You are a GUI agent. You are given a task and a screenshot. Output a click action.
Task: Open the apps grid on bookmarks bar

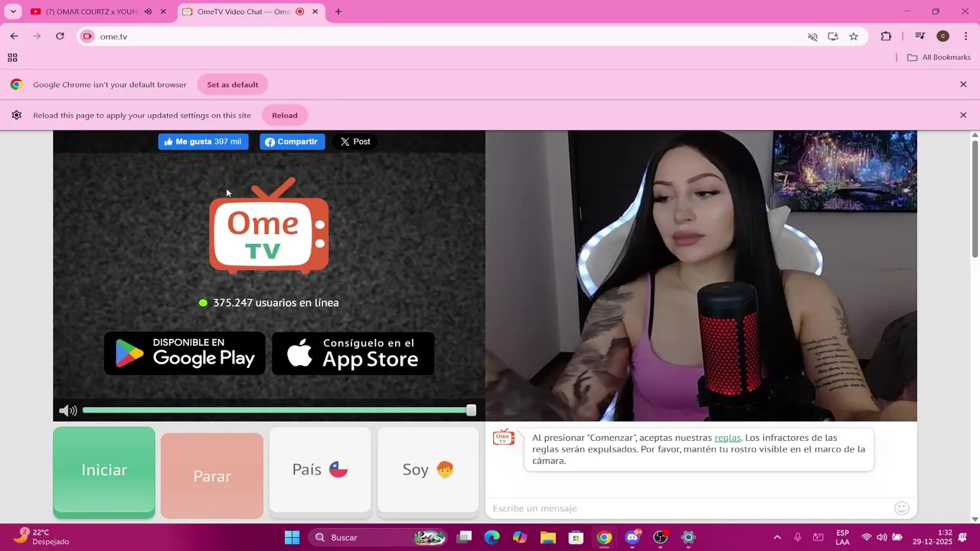point(12,57)
